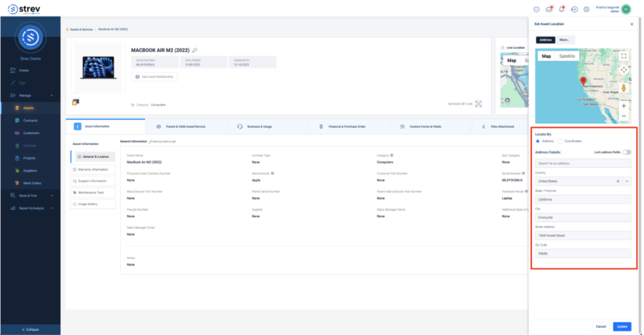The height and width of the screenshot is (335, 644).
Task: Open the Country dropdown arrow
Action: pos(627,181)
